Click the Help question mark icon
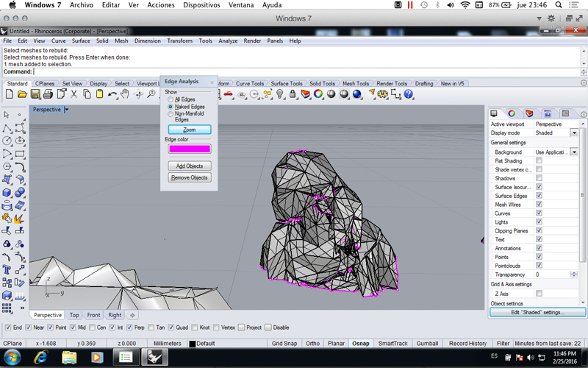Image resolution: width=588 pixels, height=368 pixels. (x=409, y=94)
